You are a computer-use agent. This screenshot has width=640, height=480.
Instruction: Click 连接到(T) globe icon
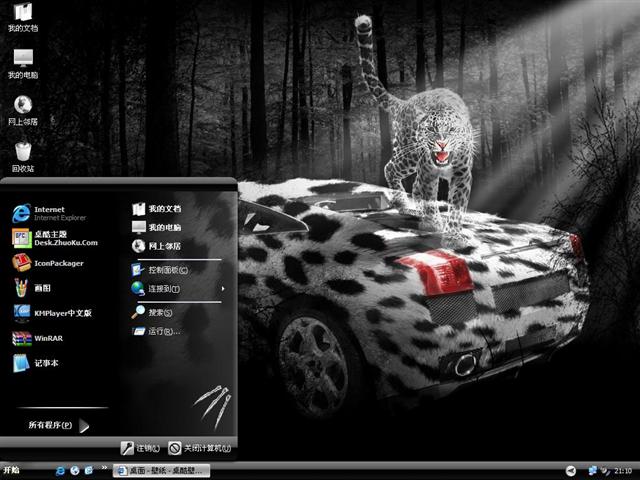click(138, 288)
